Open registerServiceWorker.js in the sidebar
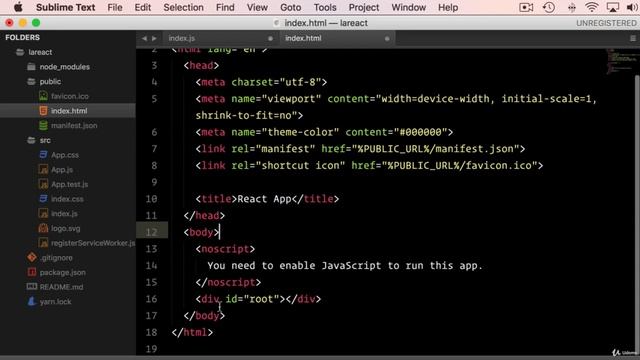 tap(93, 243)
